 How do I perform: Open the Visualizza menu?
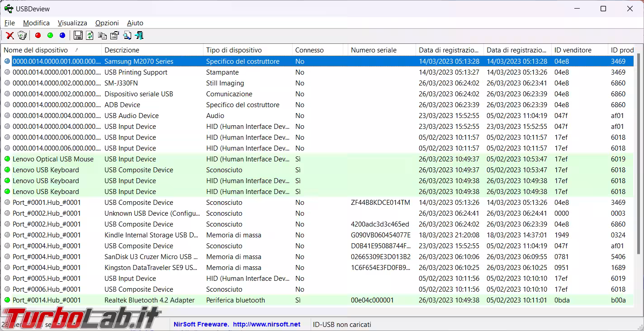[x=72, y=23]
